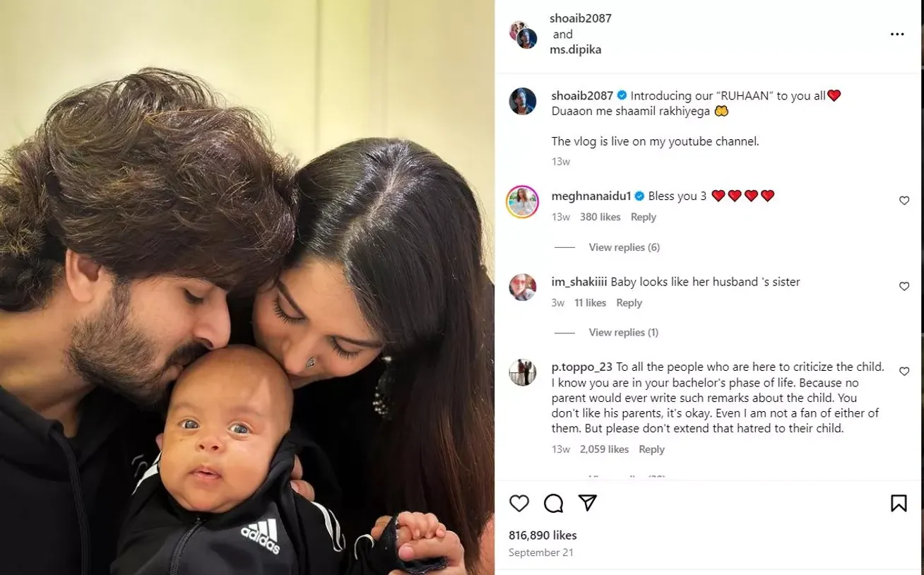Open meghnanaidu1's profile picture
Screen dimensions: 924x575
tap(523, 203)
